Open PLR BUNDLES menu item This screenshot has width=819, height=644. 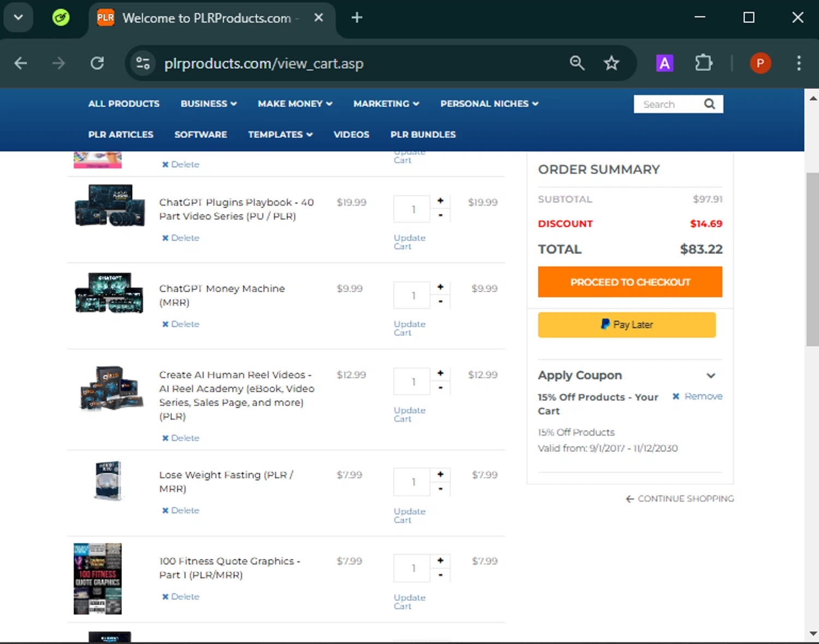(x=423, y=134)
